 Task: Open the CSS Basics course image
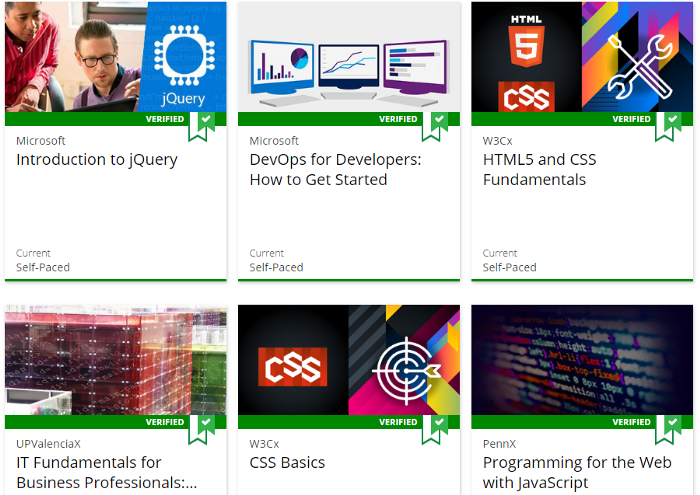349,360
